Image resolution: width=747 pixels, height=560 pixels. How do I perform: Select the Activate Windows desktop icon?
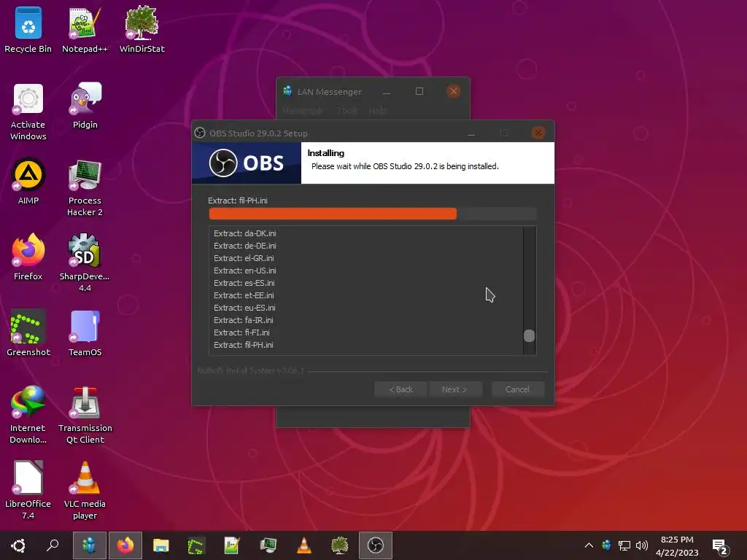[x=28, y=112]
